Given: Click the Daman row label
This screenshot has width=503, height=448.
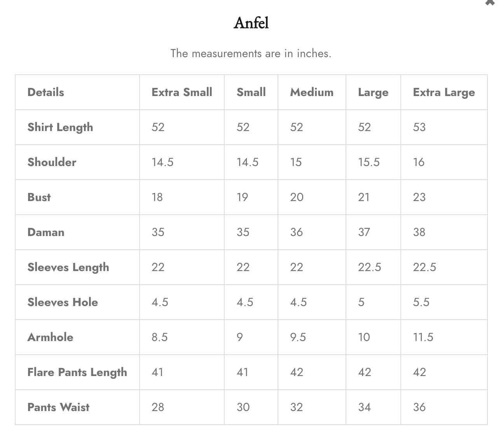Looking at the screenshot, I should [x=46, y=232].
